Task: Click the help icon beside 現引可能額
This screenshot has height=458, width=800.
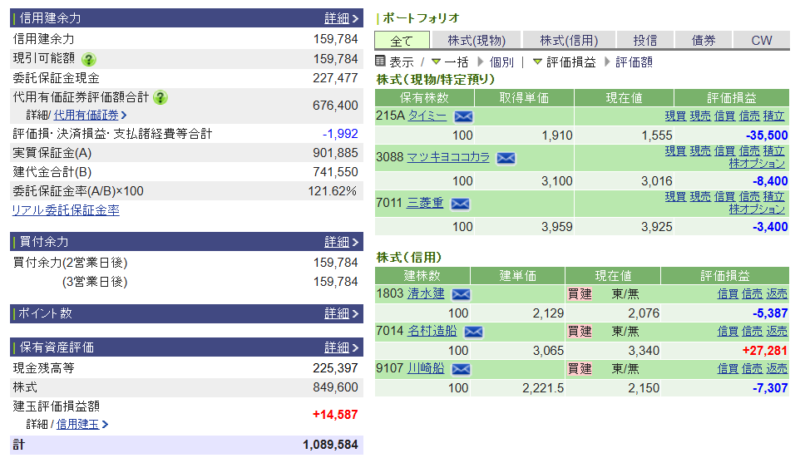Action: pyautogui.click(x=89, y=59)
